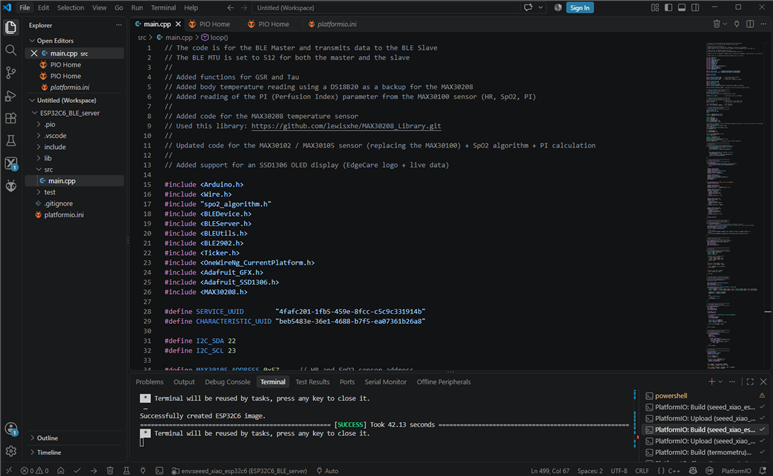
Task: Open the Selection menu
Action: 70,7
